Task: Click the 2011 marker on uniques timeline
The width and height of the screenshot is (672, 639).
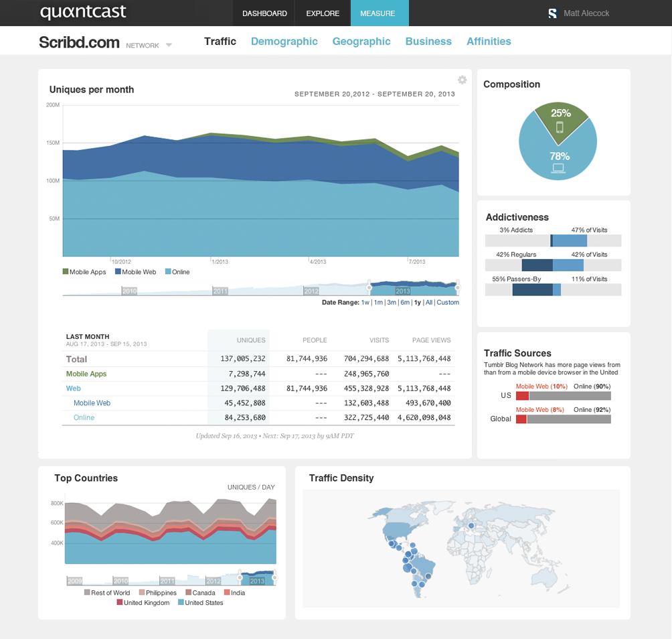Action: point(220,291)
